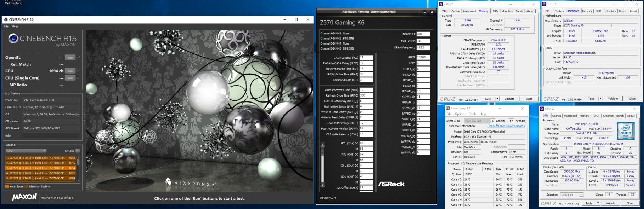Click the Intel Core i7 badge in CPU-Z

pos(625,130)
